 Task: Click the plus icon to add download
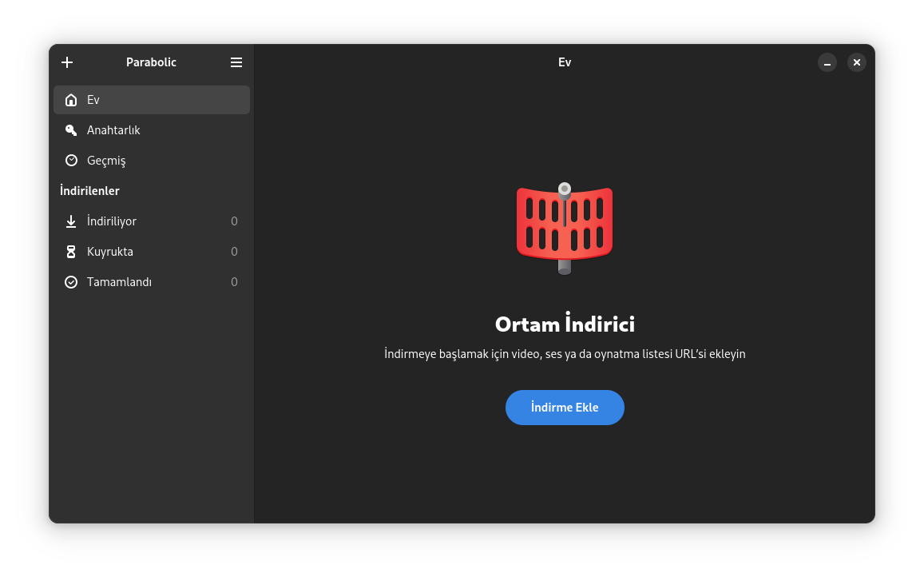tap(67, 62)
